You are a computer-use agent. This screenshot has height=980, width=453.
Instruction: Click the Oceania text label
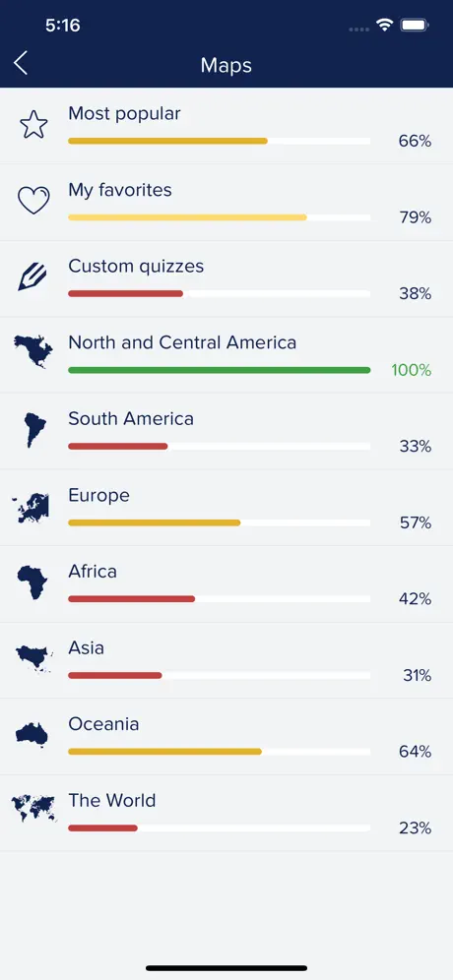tap(103, 724)
